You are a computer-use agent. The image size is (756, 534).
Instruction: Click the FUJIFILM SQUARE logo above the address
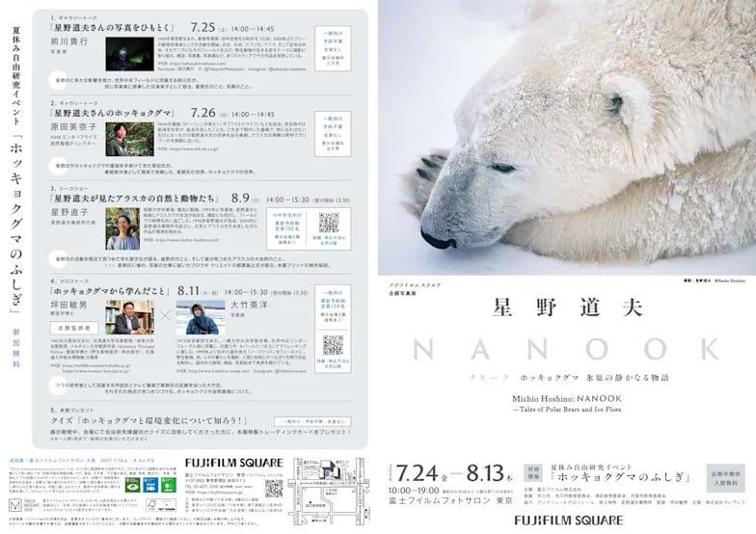point(233,463)
